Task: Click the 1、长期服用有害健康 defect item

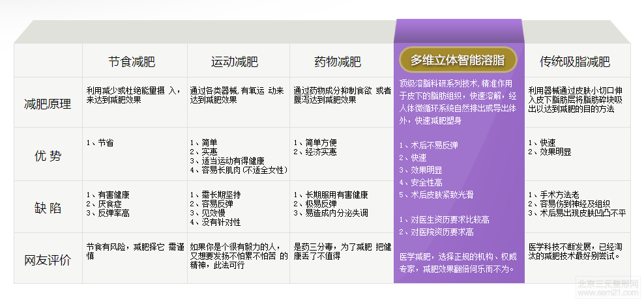Action: [x=330, y=195]
